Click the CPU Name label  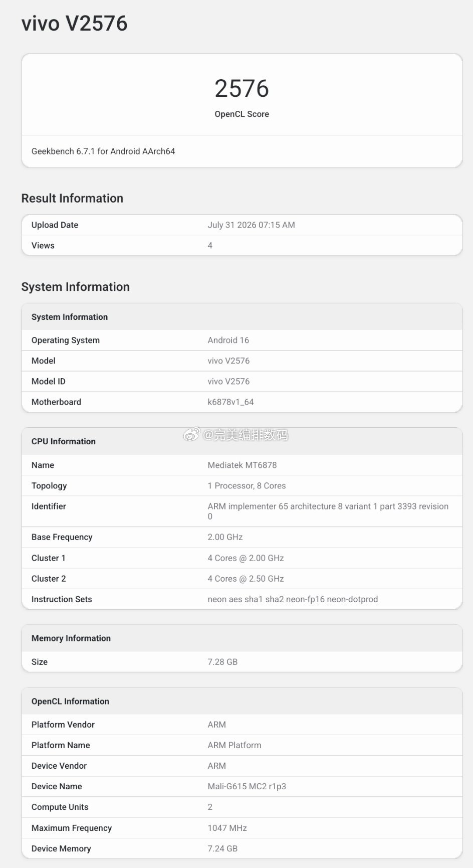[43, 465]
